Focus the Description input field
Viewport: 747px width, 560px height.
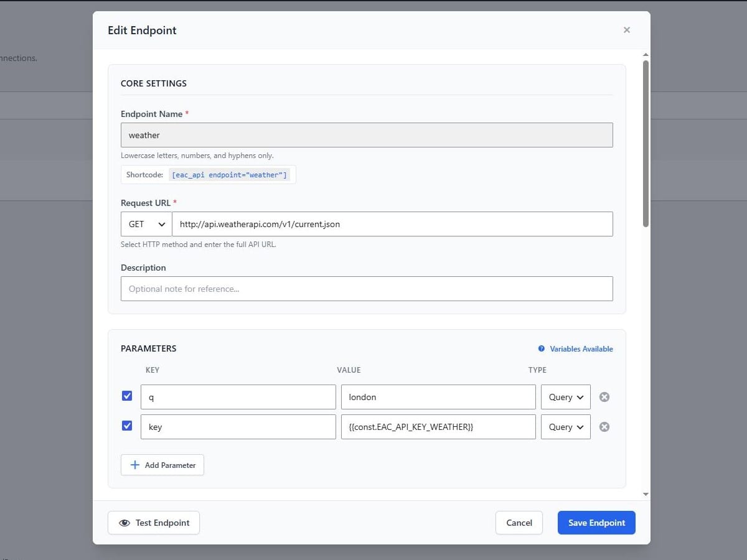coord(367,289)
